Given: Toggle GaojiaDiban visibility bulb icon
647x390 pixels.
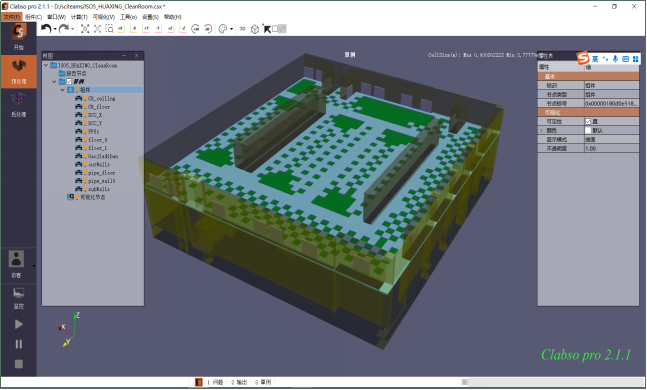Looking at the screenshot, I should pyautogui.click(x=86, y=156).
